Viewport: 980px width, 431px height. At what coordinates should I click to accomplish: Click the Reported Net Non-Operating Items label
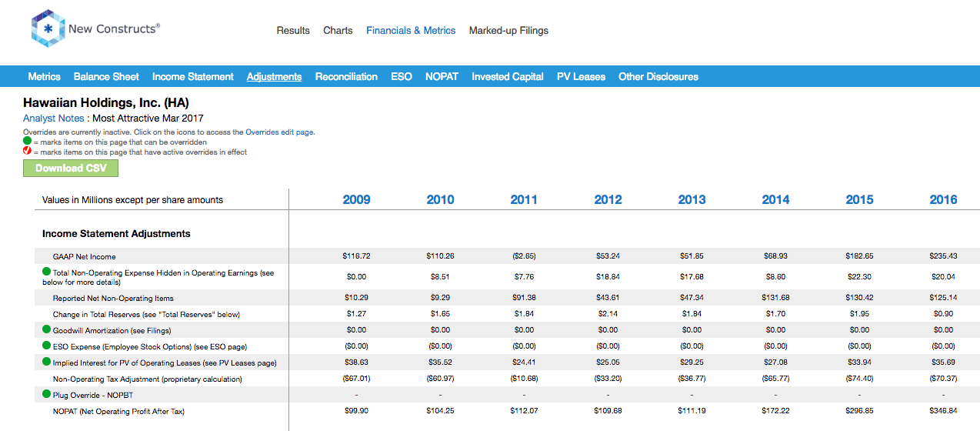click(113, 298)
